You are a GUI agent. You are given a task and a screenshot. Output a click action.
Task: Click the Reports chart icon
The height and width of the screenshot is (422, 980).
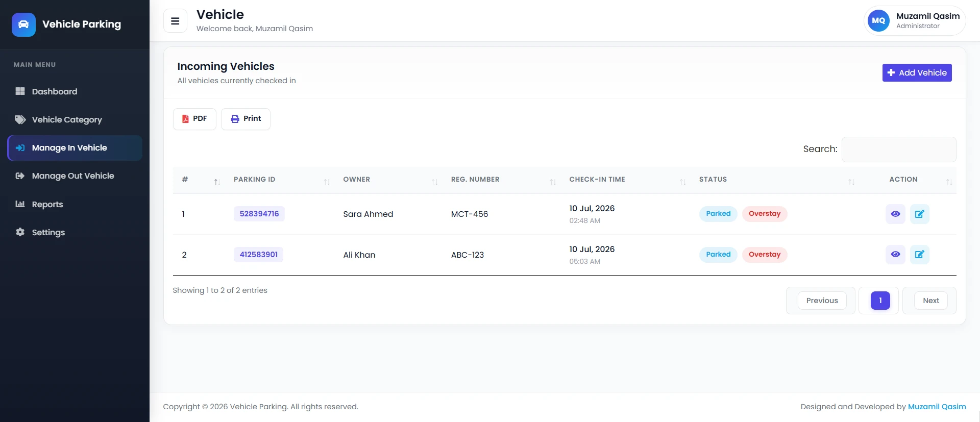(x=20, y=204)
